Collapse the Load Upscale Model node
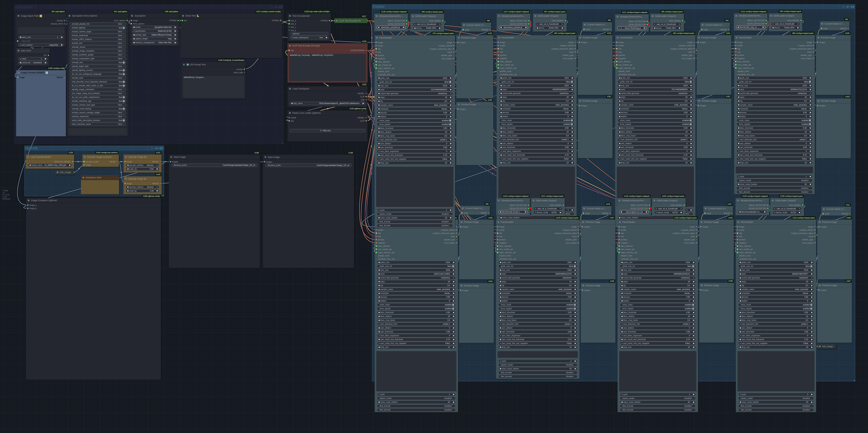This screenshot has width=868, height=433. coord(28,157)
